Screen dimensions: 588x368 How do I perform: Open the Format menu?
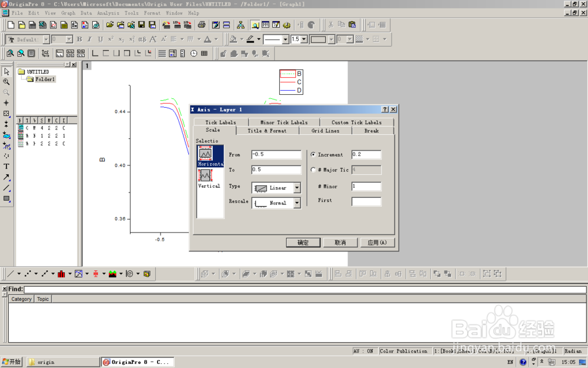152,13
